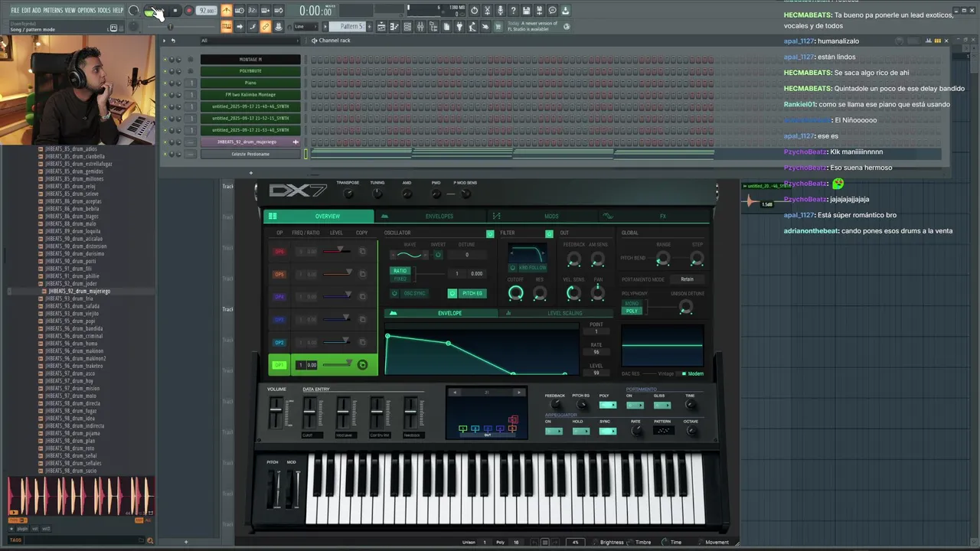Open the mixer icon in toolbar
Viewport: 980px width, 551px height.
(x=420, y=26)
